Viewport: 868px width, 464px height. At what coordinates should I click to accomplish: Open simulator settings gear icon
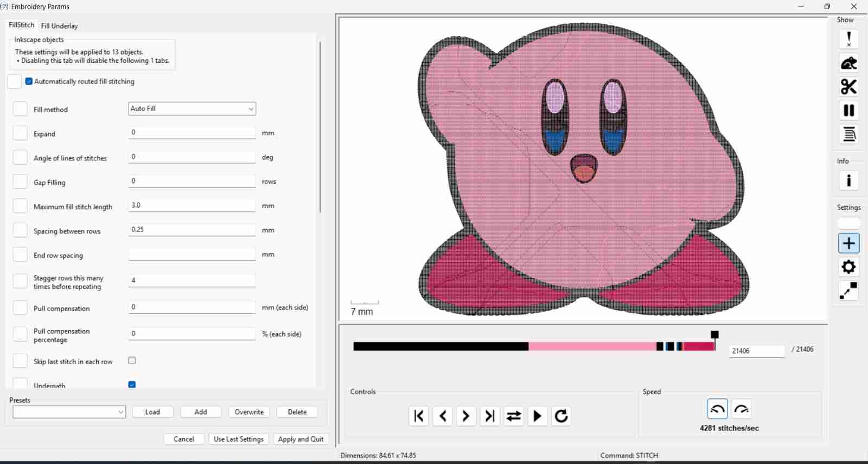pos(849,267)
